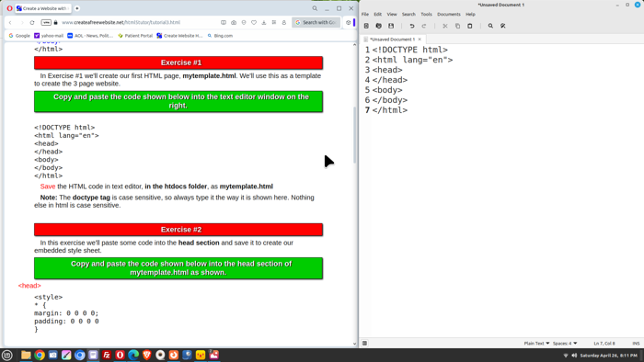
Task: Click the snapshot camera icon in Opera
Action: pos(234,23)
